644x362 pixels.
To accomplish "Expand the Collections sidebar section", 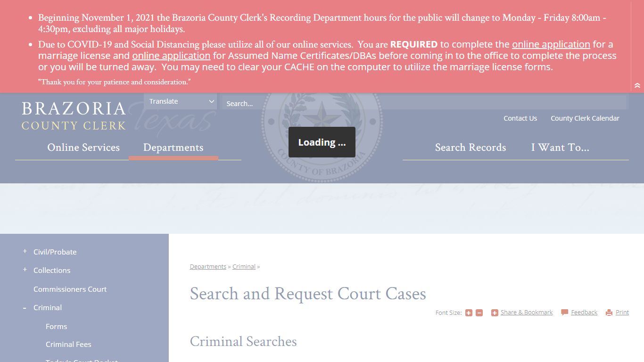I will point(25,270).
